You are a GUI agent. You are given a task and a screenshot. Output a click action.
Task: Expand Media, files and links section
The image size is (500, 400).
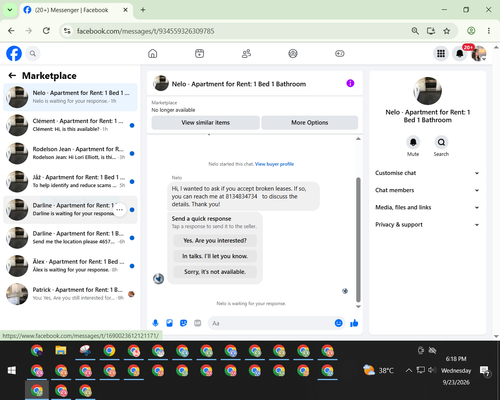pyautogui.click(x=427, y=207)
